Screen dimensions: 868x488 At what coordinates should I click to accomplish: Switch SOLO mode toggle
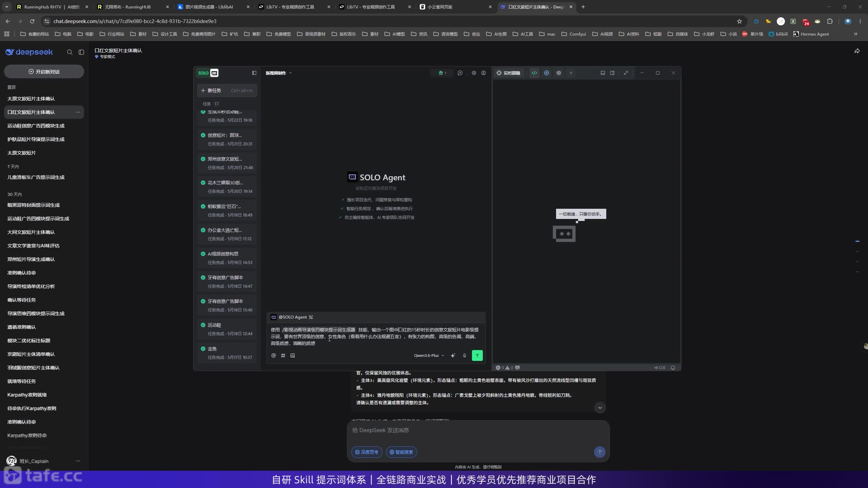click(x=208, y=73)
